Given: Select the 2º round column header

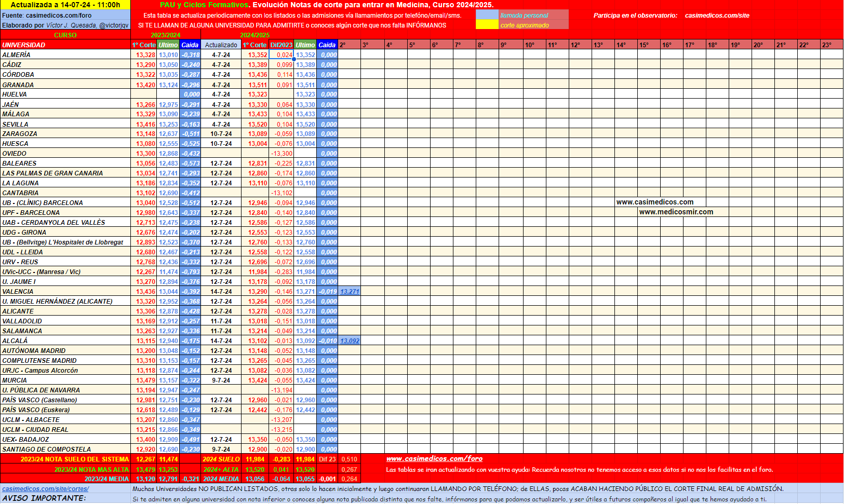Looking at the screenshot, I should point(350,45).
